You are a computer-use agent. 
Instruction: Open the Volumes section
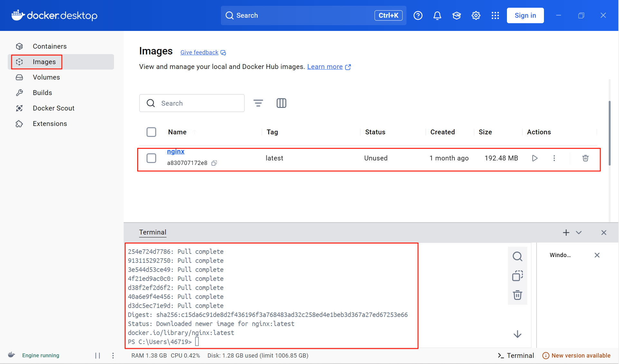46,77
